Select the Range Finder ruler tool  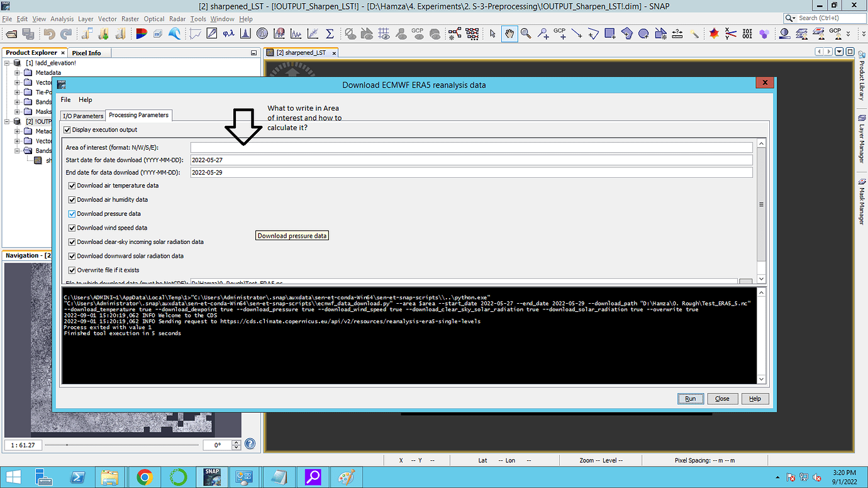pos(677,34)
